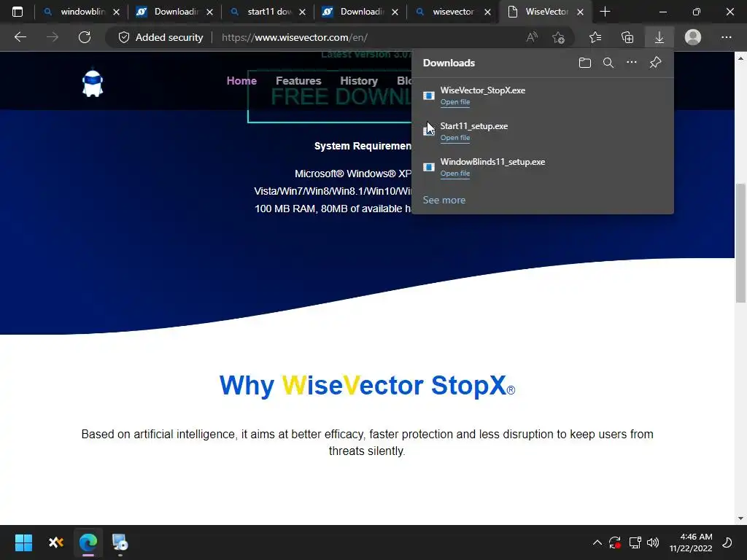Click the WiseVector_StopX.exe file name
Viewport: 747px width, 560px height.
pos(483,90)
